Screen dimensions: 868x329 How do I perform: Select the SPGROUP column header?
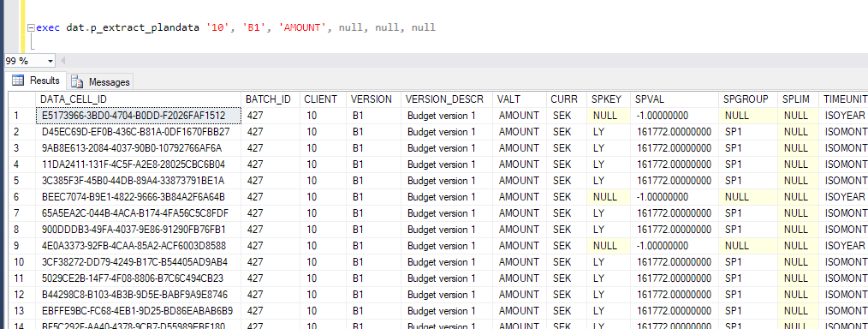(748, 99)
